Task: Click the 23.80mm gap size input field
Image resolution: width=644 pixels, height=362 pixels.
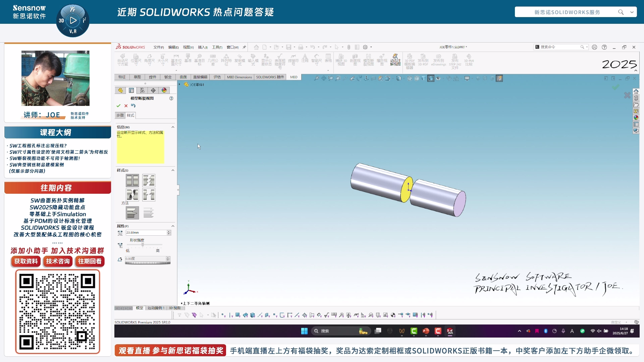Action: 146,233
